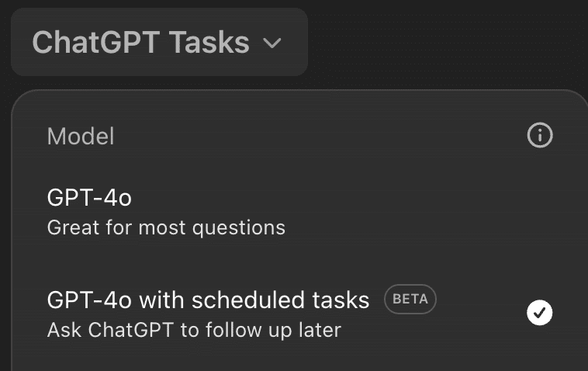
Task: Click the tick mark on the scheduled tasks row
Action: (x=539, y=314)
